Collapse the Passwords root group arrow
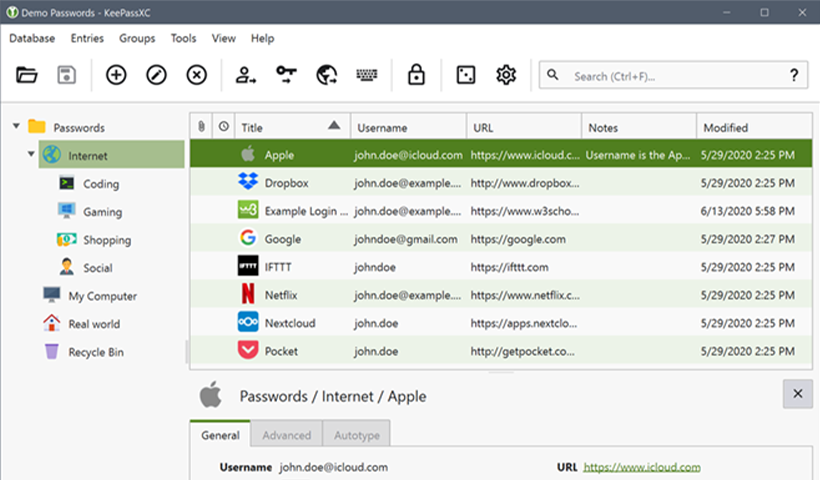 point(16,126)
